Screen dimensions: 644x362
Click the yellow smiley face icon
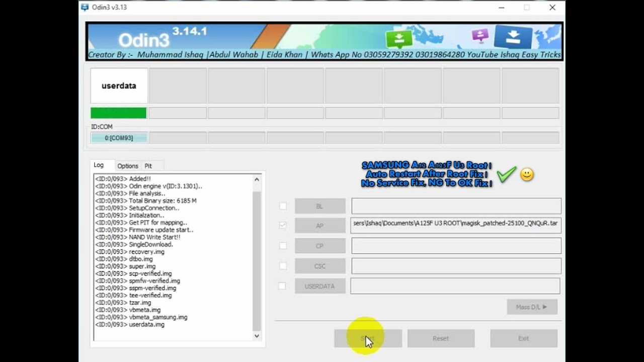point(527,175)
